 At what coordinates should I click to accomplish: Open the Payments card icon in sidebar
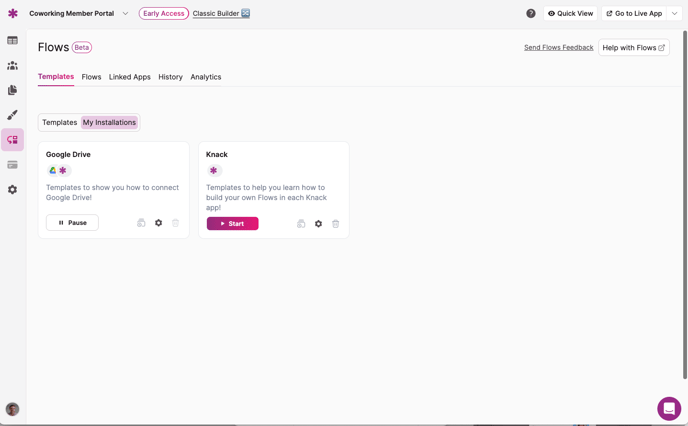[x=12, y=165]
